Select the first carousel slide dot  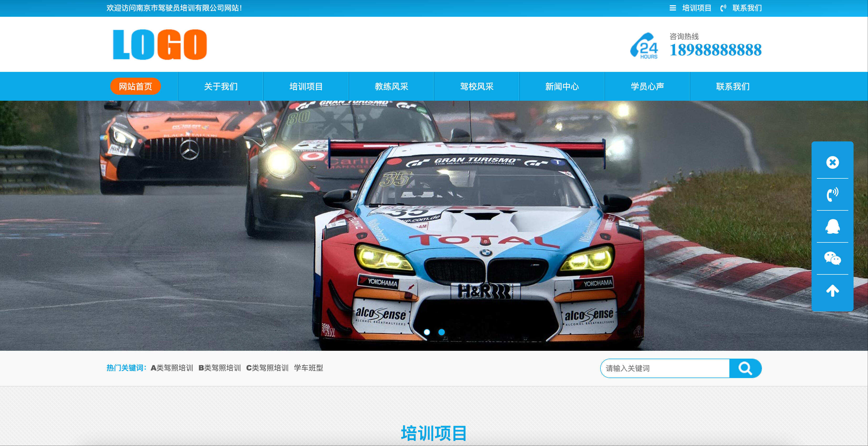427,332
